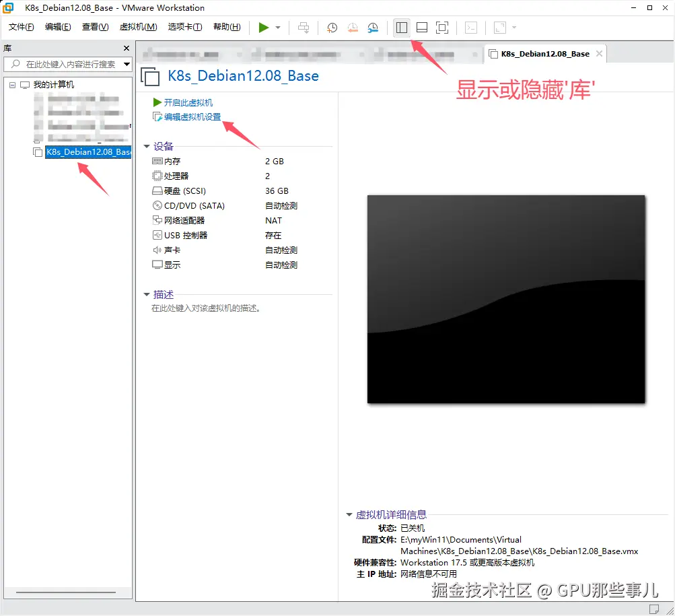The image size is (675, 616).
Task: Click the network adapter icon
Action: (157, 220)
